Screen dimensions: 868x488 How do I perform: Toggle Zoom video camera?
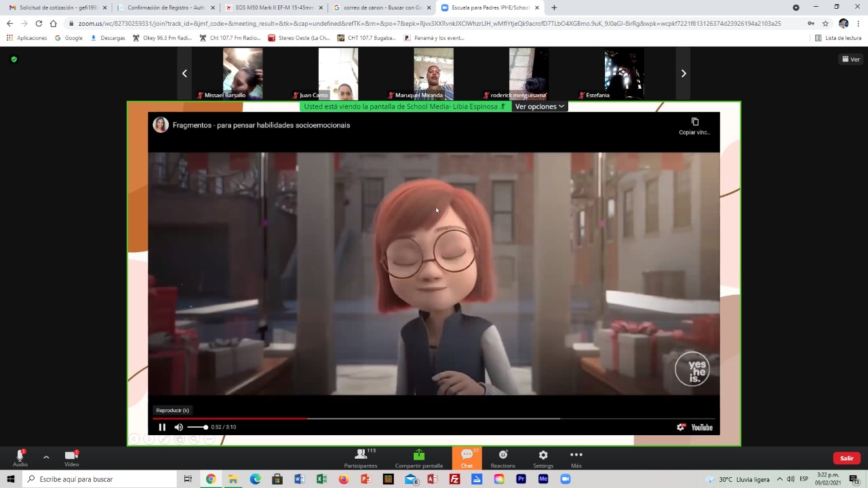pyautogui.click(x=71, y=457)
